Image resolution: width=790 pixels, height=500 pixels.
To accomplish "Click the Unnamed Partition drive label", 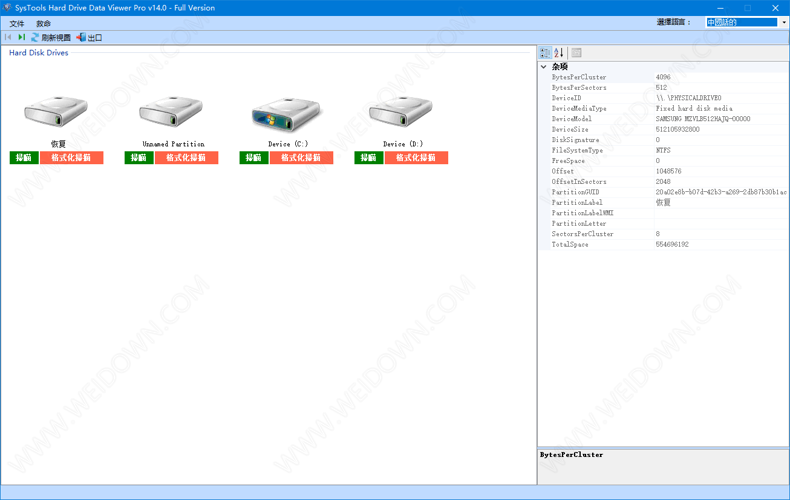I will (173, 144).
